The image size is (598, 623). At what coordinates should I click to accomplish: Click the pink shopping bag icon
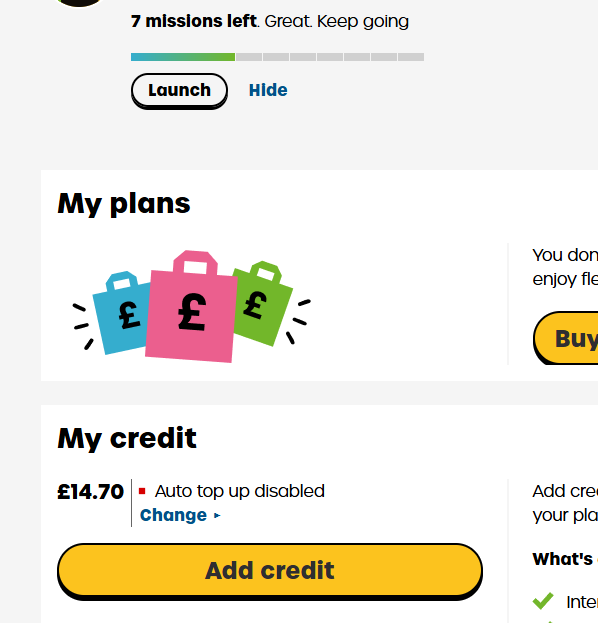(x=192, y=307)
